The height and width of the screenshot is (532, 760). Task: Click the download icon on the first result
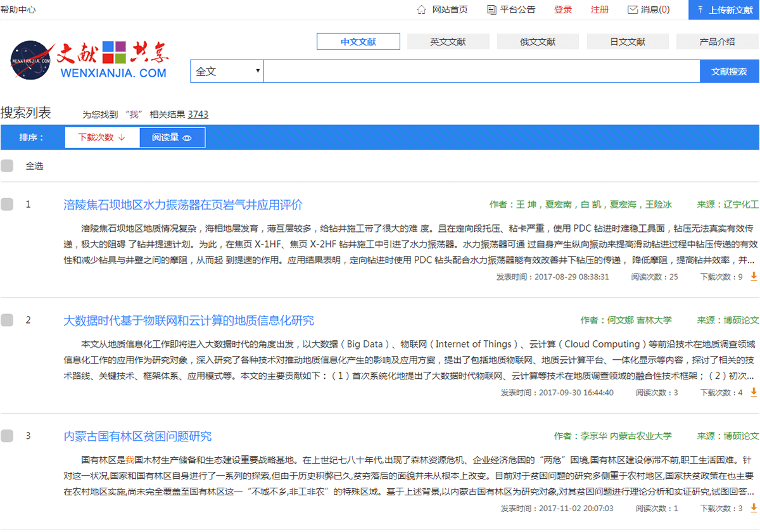(754, 276)
